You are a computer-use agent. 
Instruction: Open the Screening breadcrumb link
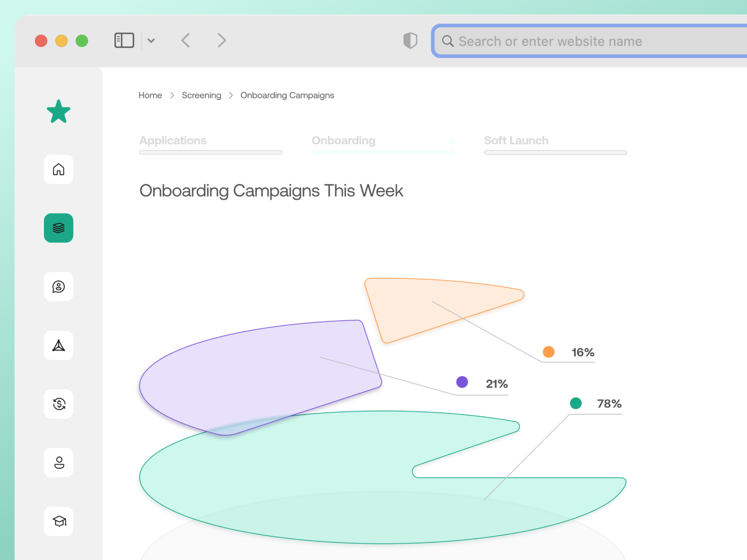(201, 95)
